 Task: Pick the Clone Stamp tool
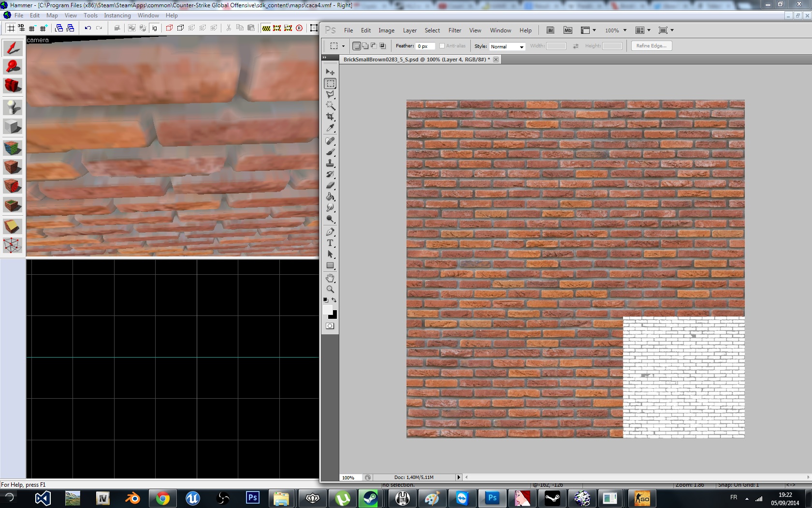[x=330, y=163]
